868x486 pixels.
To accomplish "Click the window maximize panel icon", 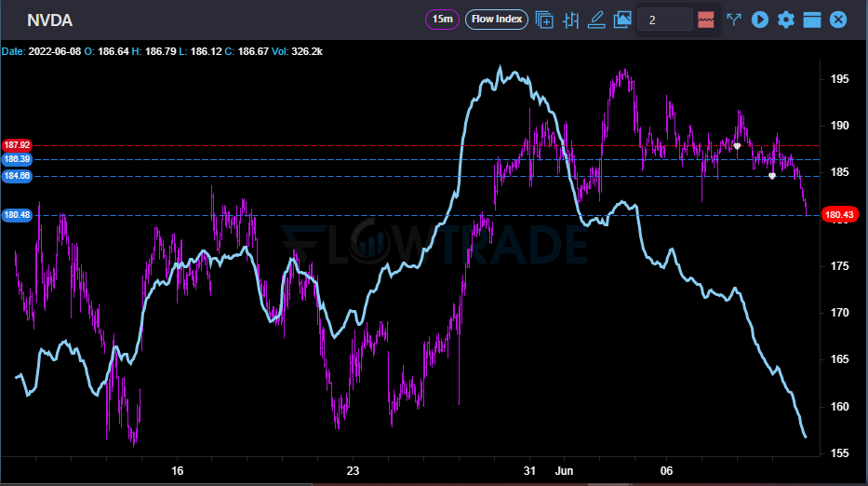I will (812, 20).
